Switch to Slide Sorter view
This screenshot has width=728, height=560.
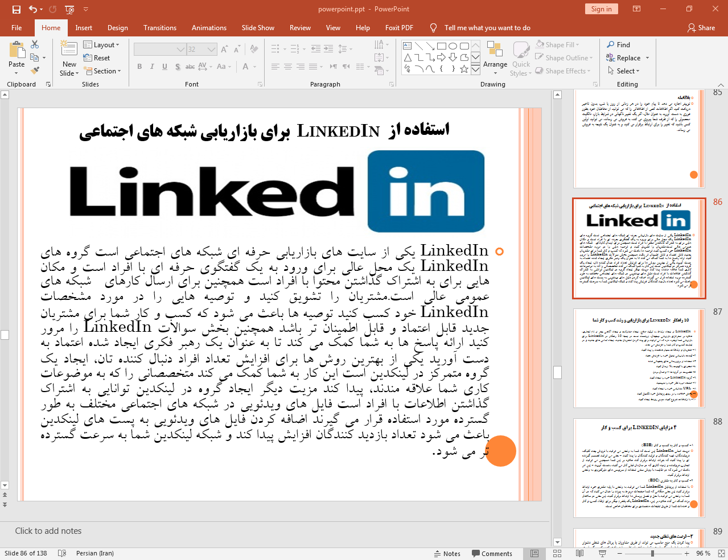point(557,553)
